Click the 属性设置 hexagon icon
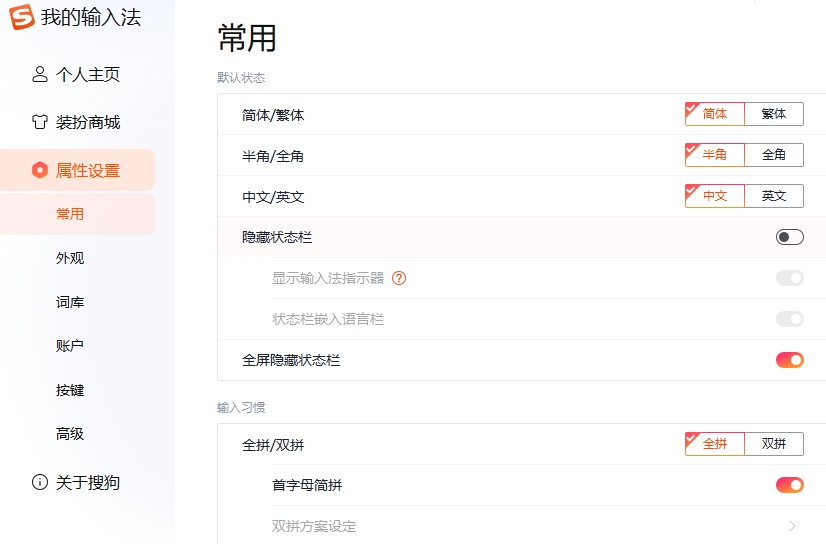This screenshot has width=826, height=544. pos(40,170)
